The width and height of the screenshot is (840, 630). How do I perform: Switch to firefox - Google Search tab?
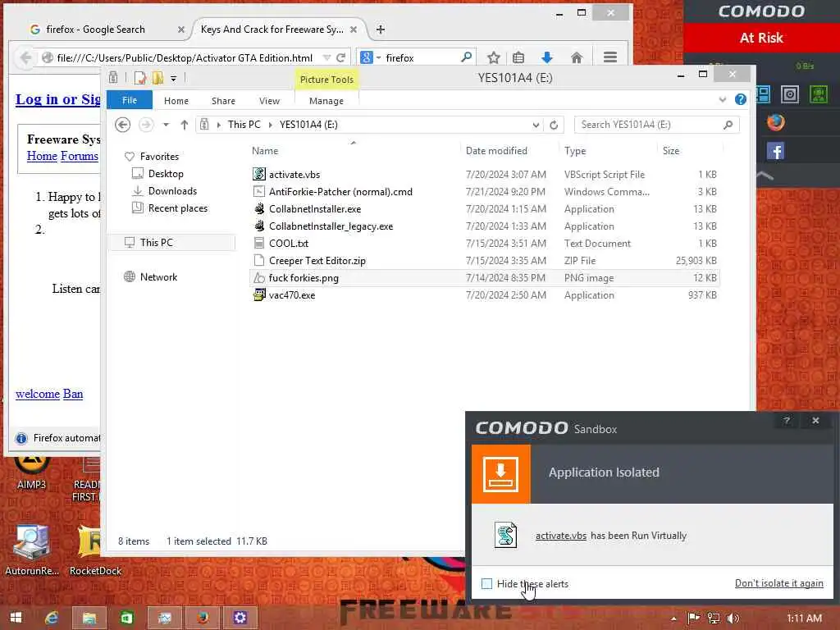[95, 30]
